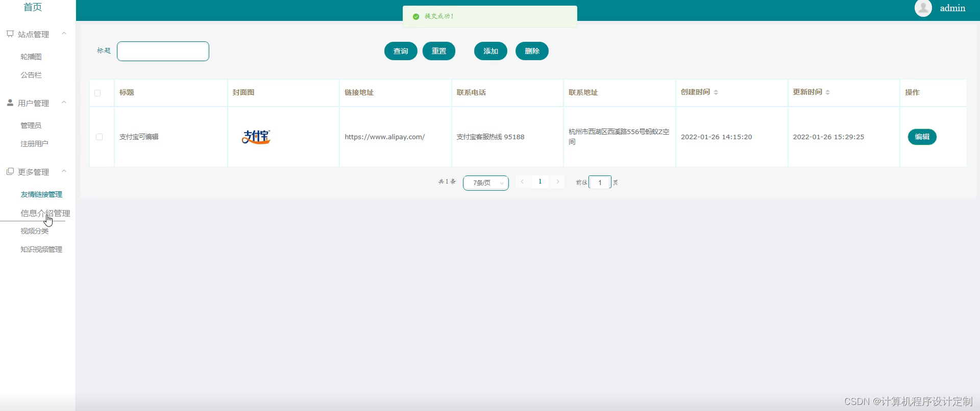
Task: Go to previous page arrow
Action: click(x=522, y=182)
